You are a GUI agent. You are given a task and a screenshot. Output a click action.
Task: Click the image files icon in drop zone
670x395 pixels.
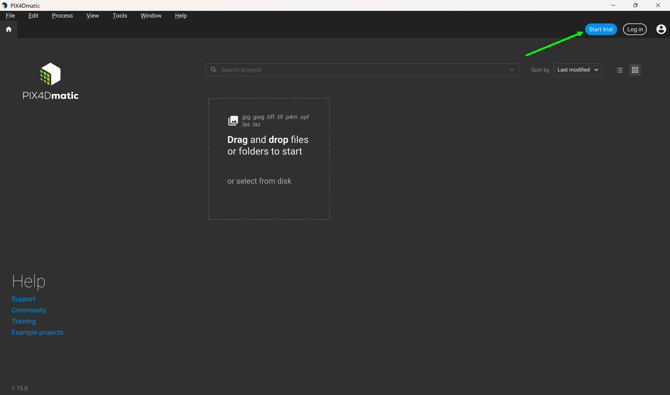(233, 121)
